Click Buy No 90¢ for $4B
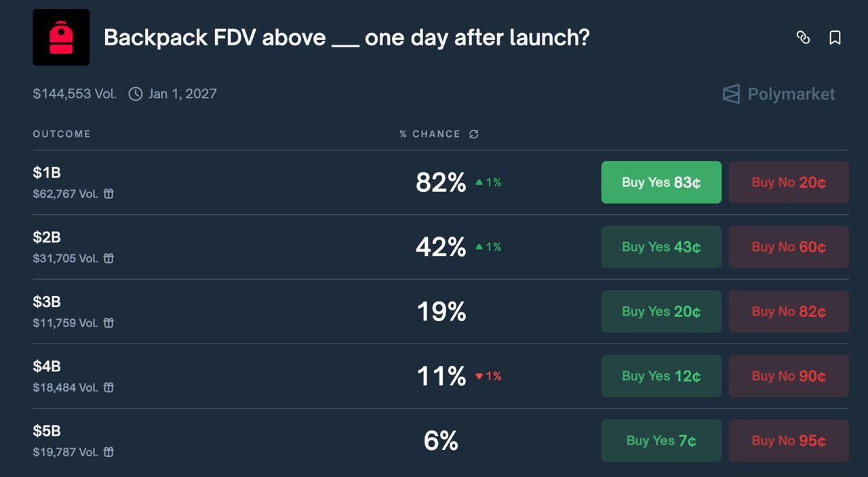 (789, 376)
